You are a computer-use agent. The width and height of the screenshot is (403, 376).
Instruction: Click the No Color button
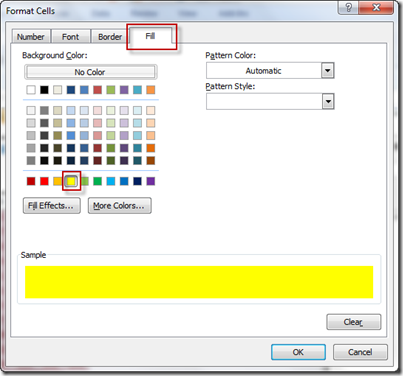90,72
